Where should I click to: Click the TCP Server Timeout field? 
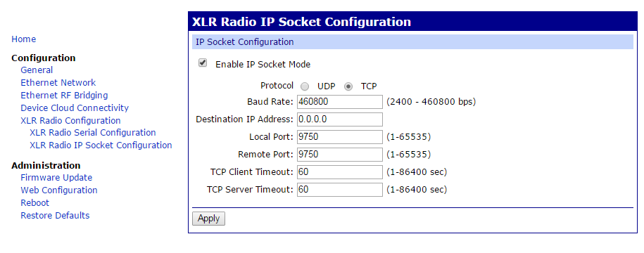pos(340,190)
